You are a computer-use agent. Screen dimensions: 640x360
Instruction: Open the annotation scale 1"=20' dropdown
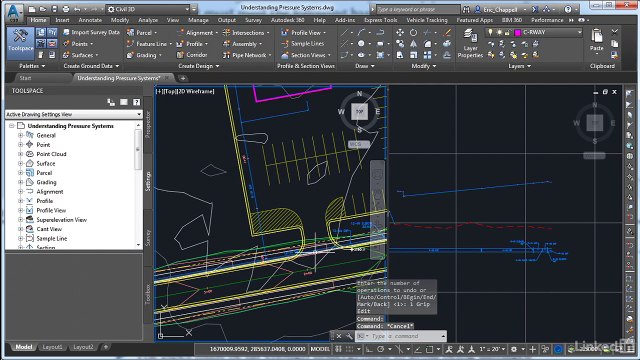(492, 349)
